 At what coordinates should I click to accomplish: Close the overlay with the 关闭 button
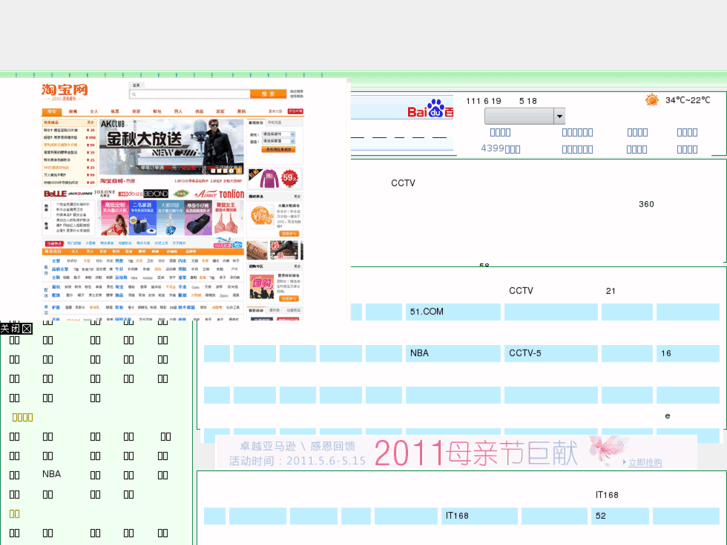(x=16, y=329)
